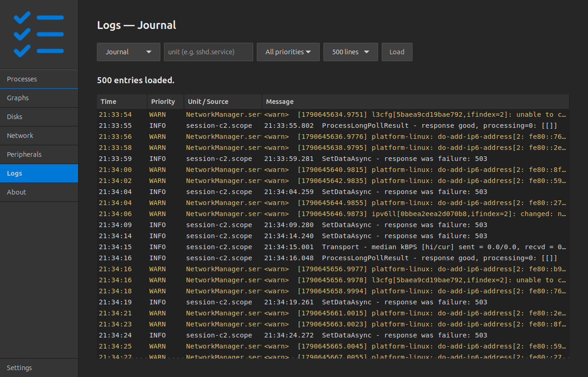The width and height of the screenshot is (588, 377).
Task: Click the "Logs — Journal" page heading
Action: pyautogui.click(x=136, y=25)
